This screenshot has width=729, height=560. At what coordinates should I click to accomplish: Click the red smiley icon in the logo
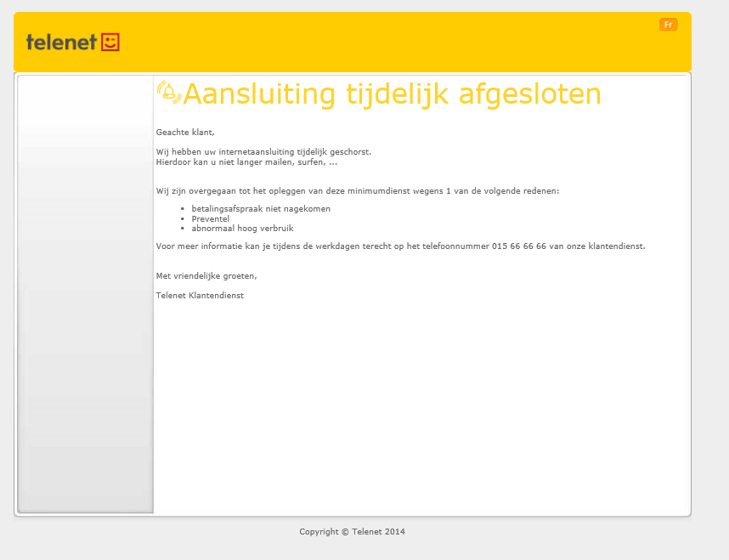(110, 42)
